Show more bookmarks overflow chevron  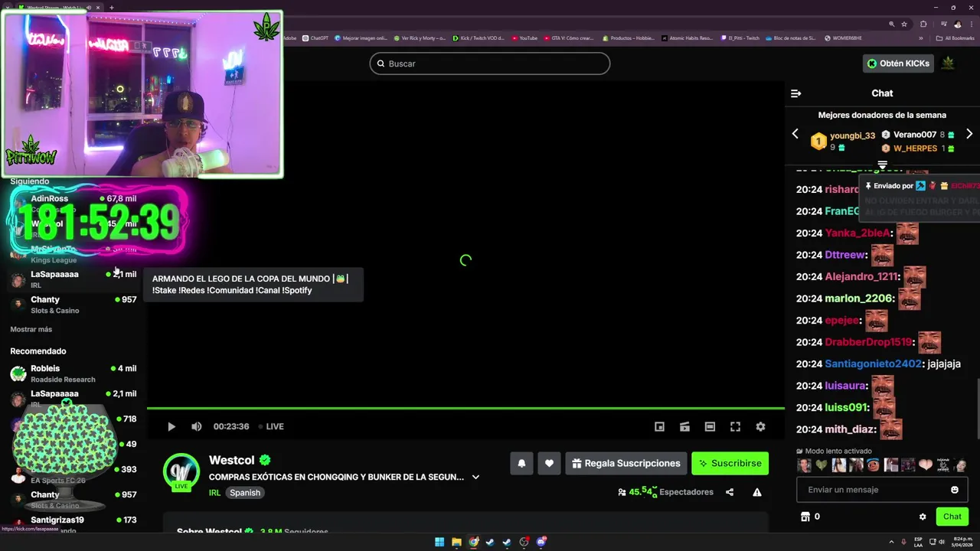coord(921,37)
